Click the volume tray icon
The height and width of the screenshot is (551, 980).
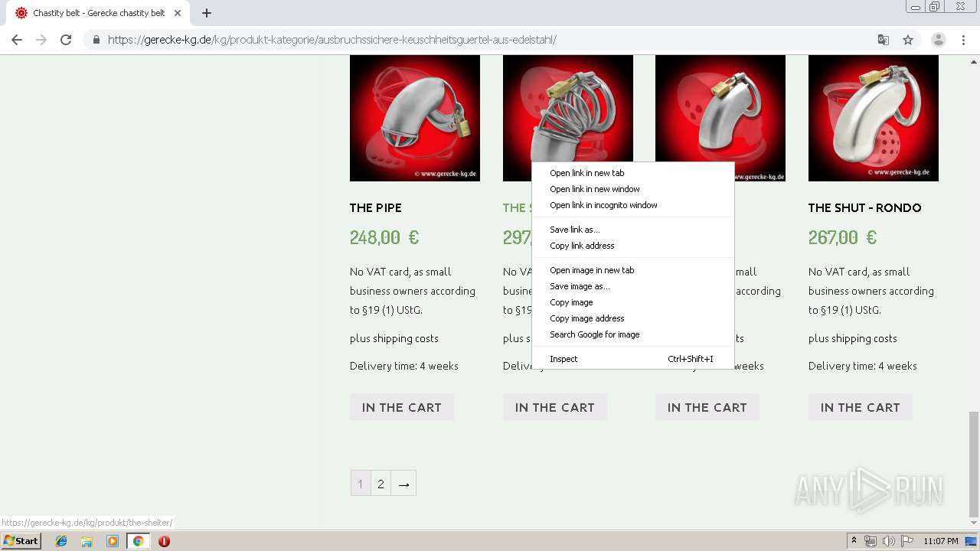pyautogui.click(x=889, y=541)
